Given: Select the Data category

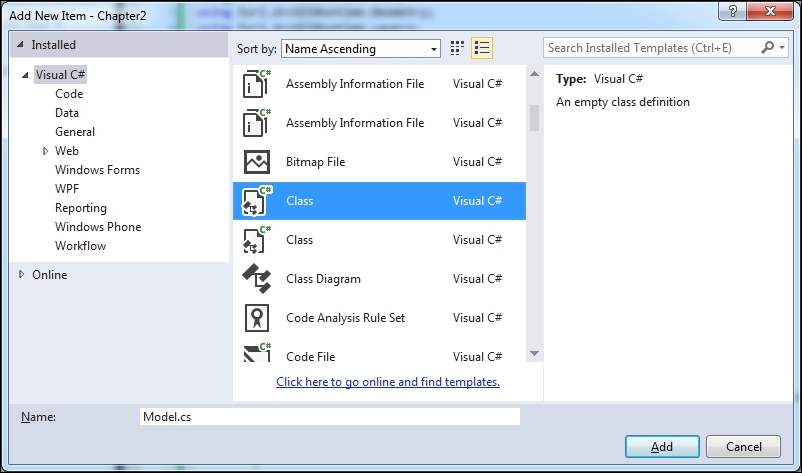Looking at the screenshot, I should coord(67,112).
